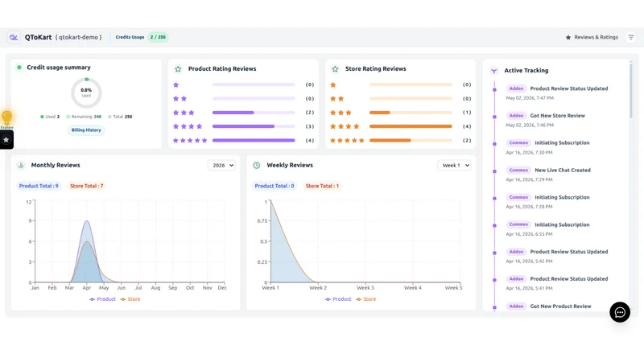Click the Store Total : 1 weekly badge

[x=323, y=186]
